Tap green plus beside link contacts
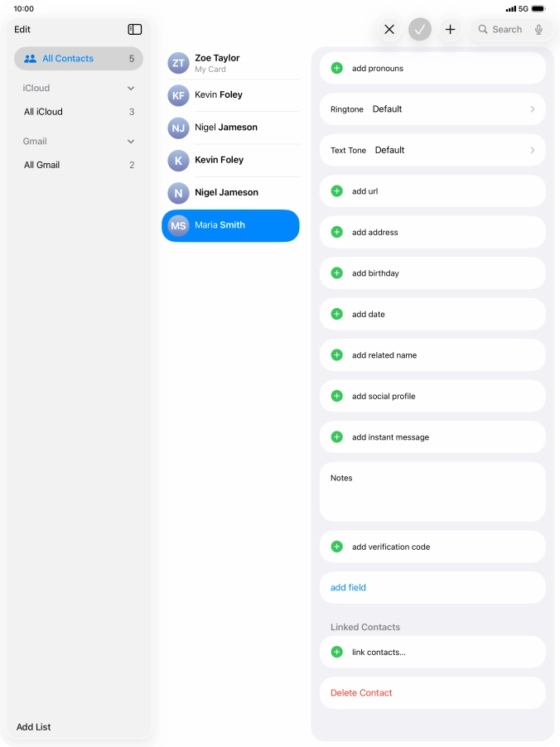Image resolution: width=560 pixels, height=747 pixels. click(x=336, y=652)
